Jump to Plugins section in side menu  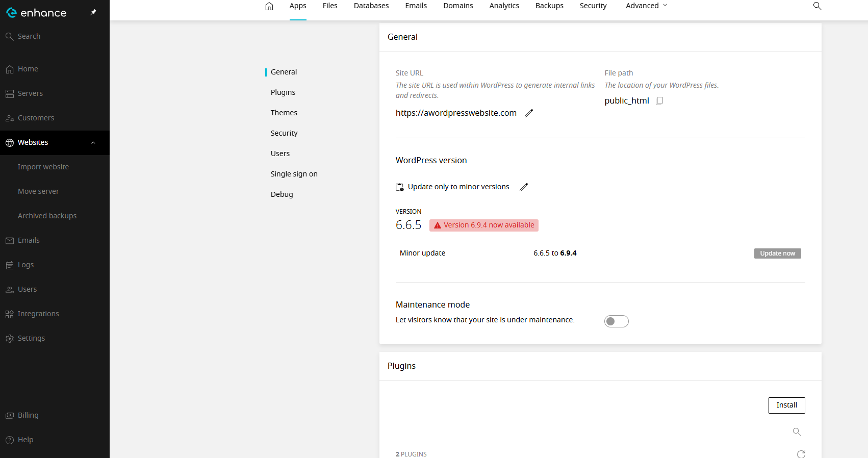coord(283,92)
